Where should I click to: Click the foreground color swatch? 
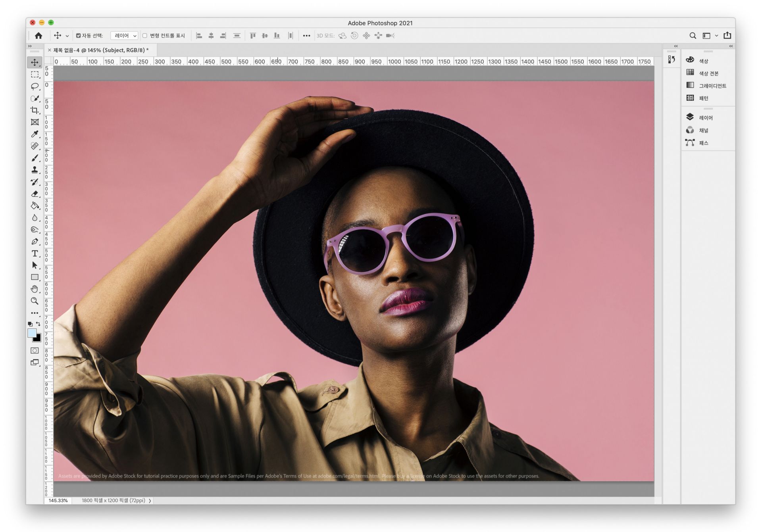pyautogui.click(x=32, y=333)
